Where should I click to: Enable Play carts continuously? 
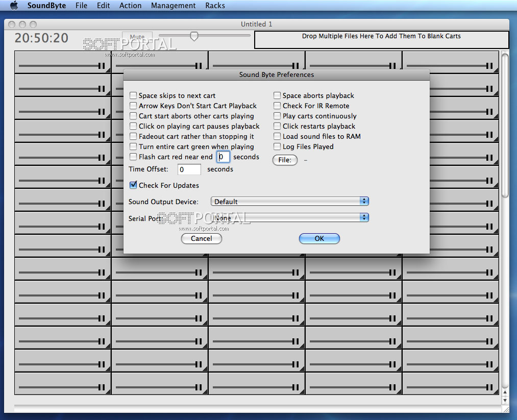277,116
